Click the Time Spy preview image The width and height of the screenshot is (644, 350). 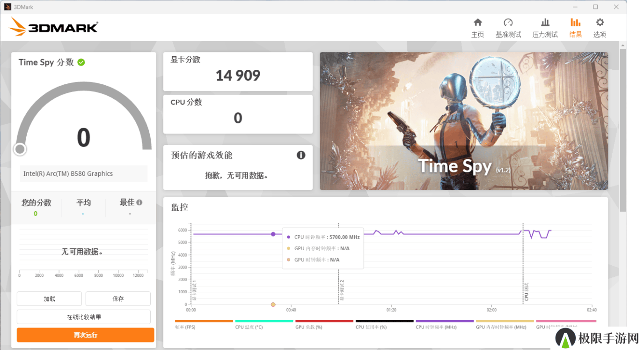click(x=464, y=121)
